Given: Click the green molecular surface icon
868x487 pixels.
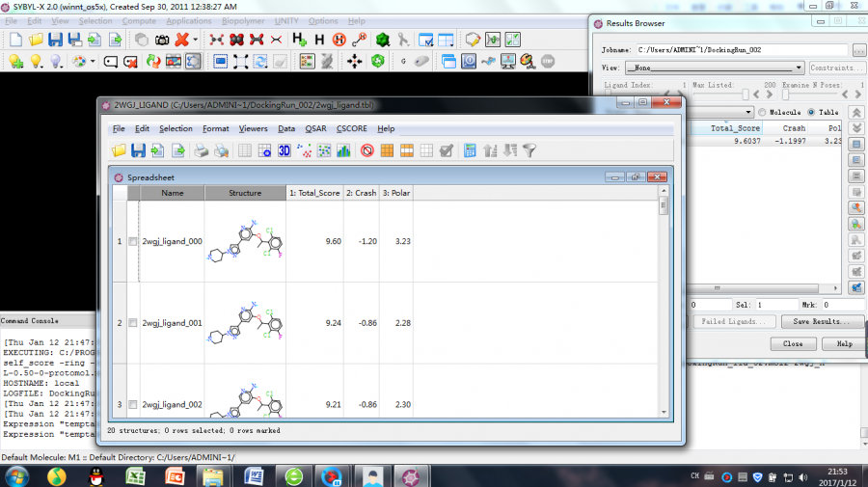Looking at the screenshot, I should [x=382, y=40].
